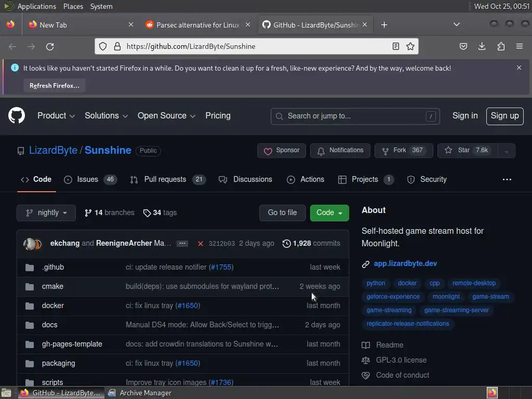The image size is (532, 399).
Task: Bookmark this page with the star icon
Action: click(x=410, y=46)
